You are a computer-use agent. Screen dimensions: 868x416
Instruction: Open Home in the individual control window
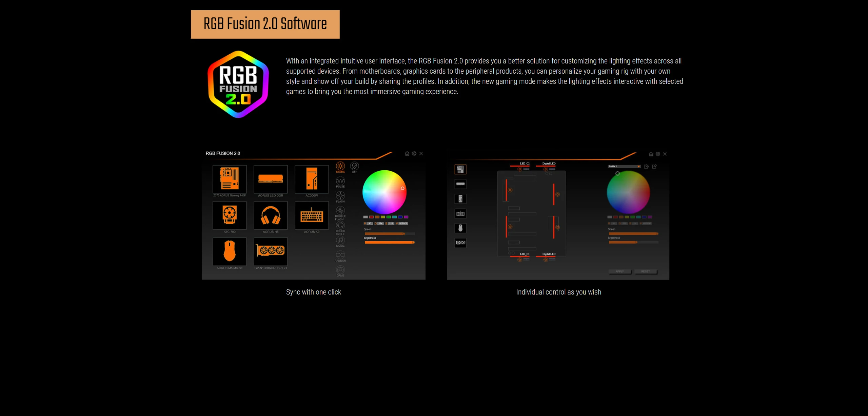[651, 154]
